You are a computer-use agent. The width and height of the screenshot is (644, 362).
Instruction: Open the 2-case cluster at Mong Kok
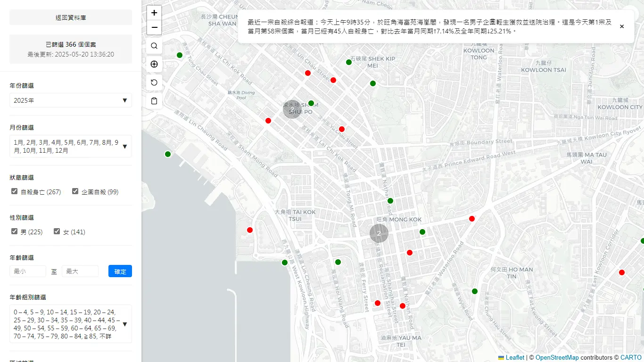point(379,233)
